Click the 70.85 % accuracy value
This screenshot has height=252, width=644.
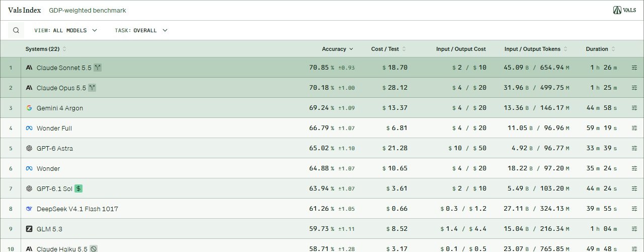tap(322, 68)
